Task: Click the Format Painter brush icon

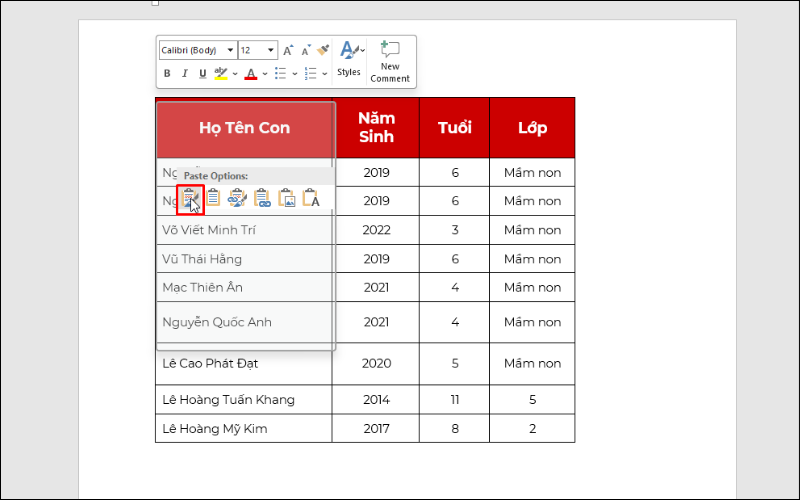Action: coord(323,50)
